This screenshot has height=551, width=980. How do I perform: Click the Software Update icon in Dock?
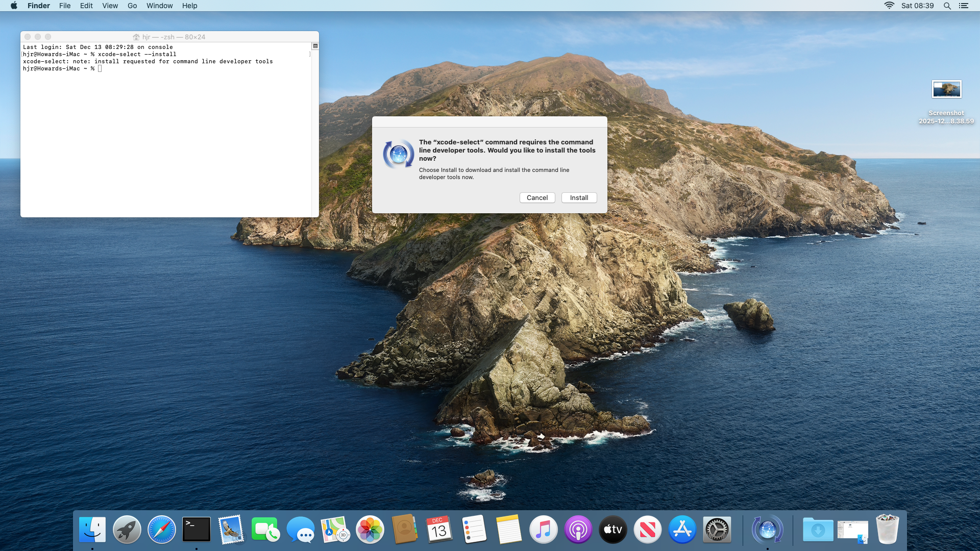point(767,530)
